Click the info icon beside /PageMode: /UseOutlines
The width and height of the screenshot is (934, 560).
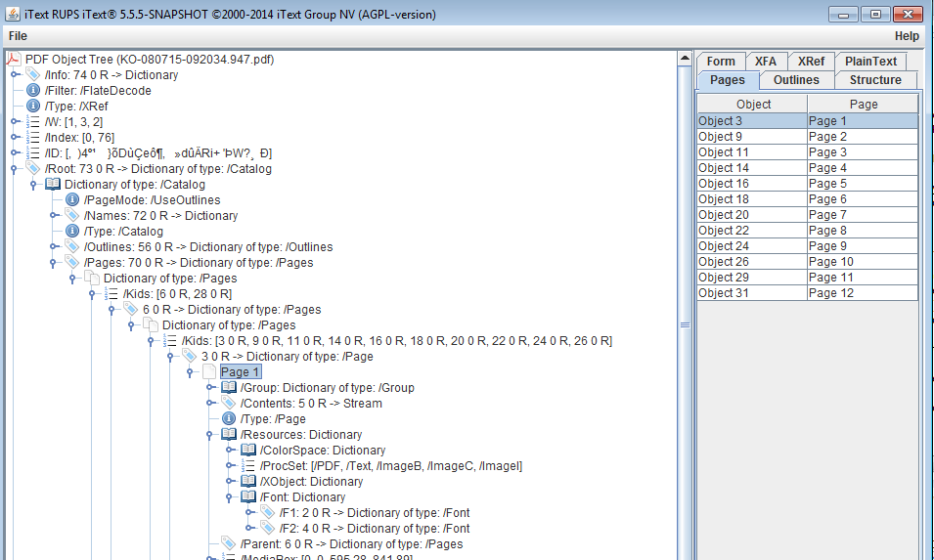tap(72, 200)
